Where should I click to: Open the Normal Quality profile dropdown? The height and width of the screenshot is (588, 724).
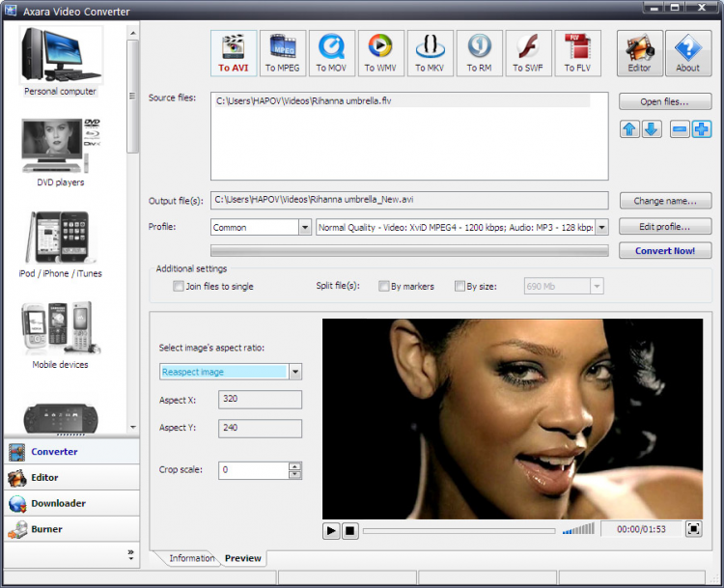click(x=601, y=227)
